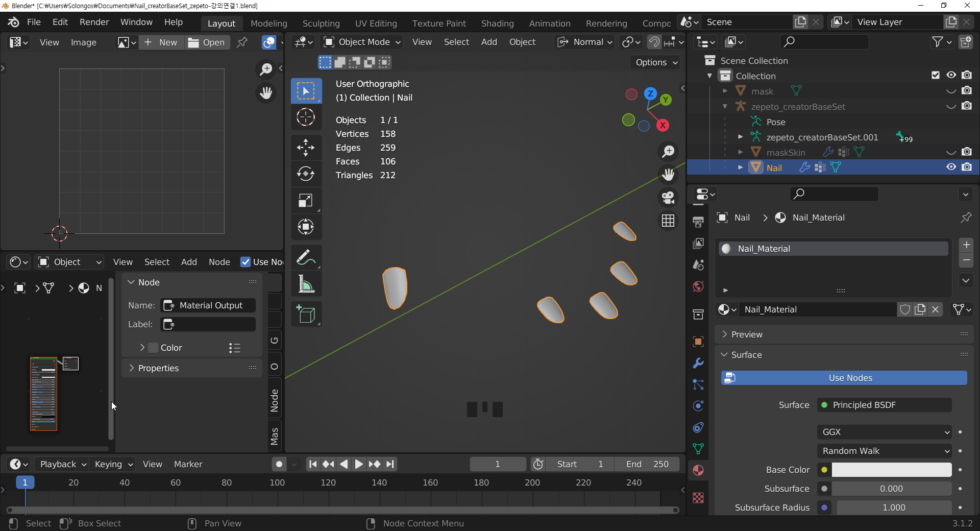Toggle fake user shield for Nail_Material
The width and height of the screenshot is (980, 531).
pos(905,309)
